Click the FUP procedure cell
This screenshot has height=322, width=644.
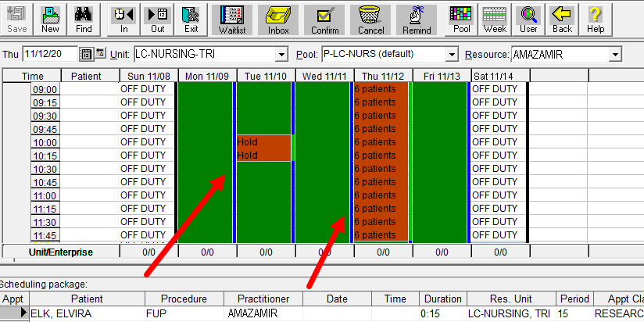click(x=184, y=313)
